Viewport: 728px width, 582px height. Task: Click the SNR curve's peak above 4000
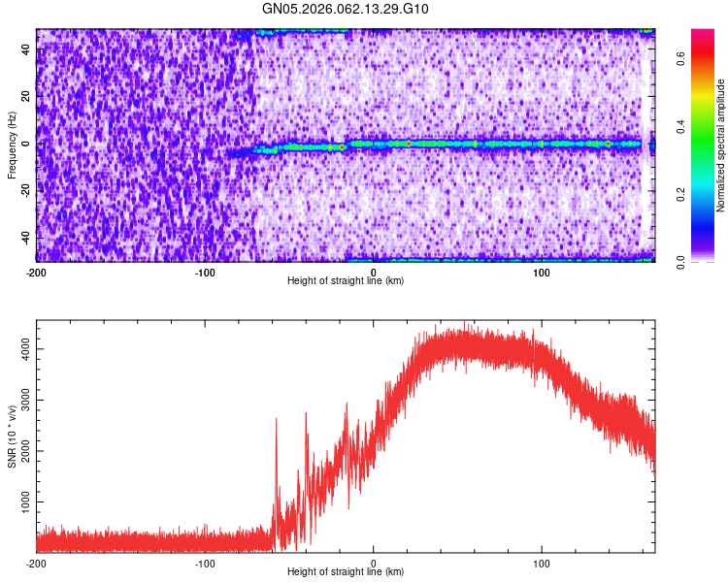[x=465, y=324]
